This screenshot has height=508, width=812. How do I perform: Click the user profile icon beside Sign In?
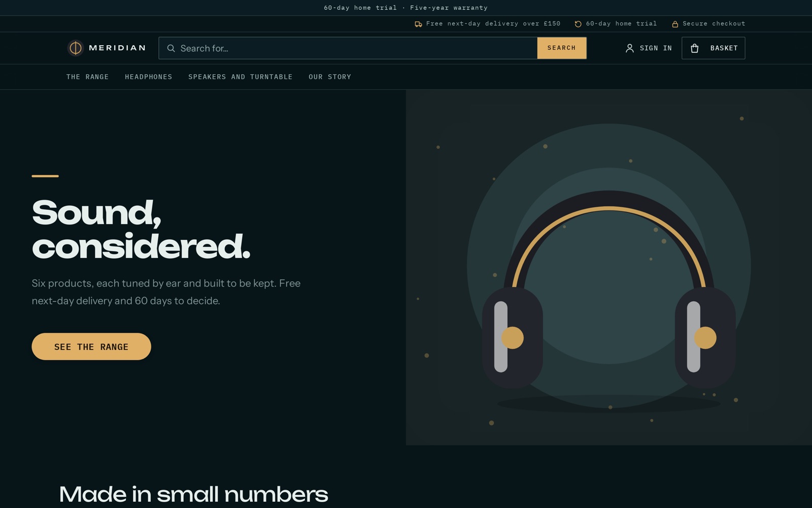tap(629, 48)
